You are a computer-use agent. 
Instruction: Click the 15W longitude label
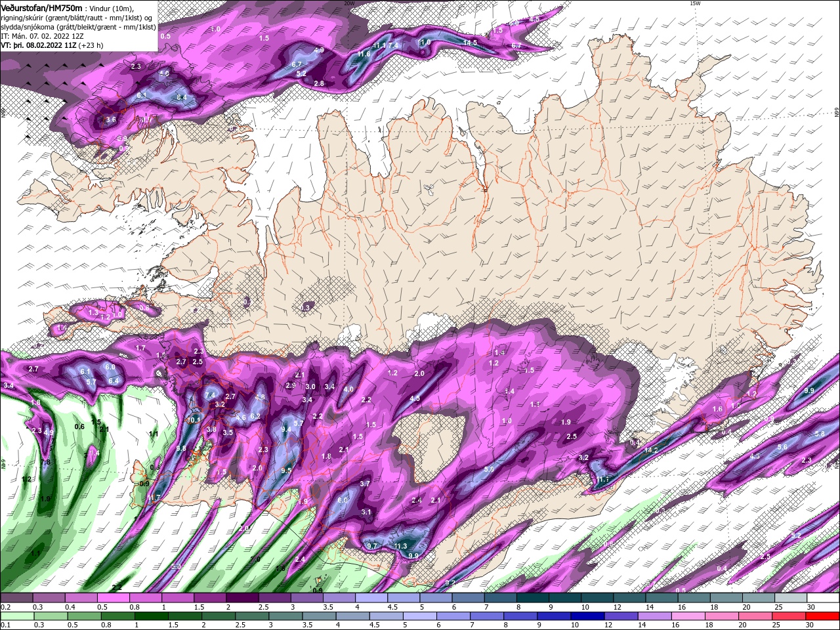click(694, 3)
